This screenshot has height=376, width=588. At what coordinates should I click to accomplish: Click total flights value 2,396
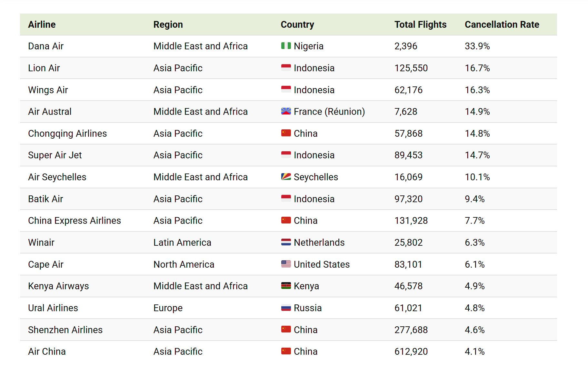406,46
